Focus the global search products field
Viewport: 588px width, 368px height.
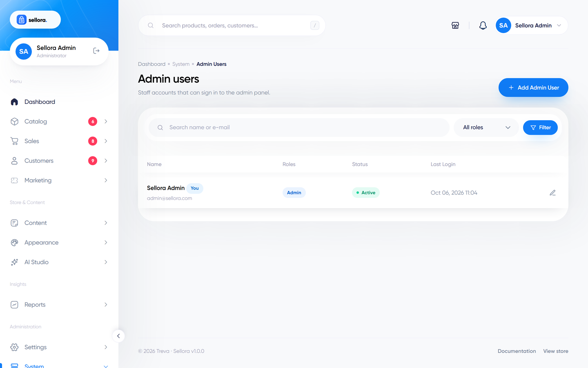(x=232, y=25)
